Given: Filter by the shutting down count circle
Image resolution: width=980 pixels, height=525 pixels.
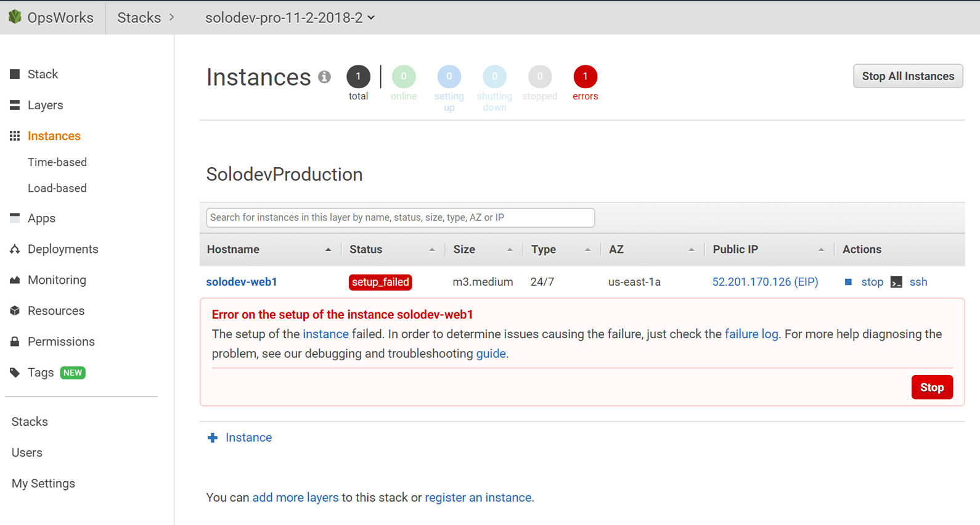Looking at the screenshot, I should [494, 76].
